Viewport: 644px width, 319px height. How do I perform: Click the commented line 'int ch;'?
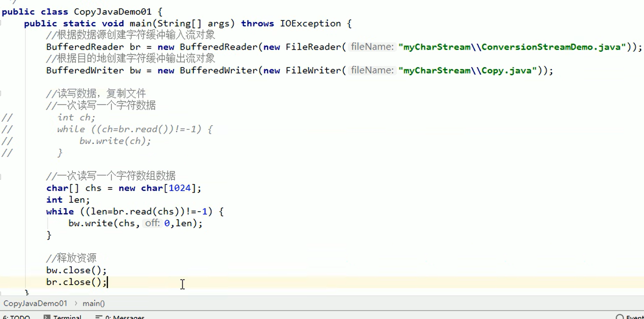[76, 118]
